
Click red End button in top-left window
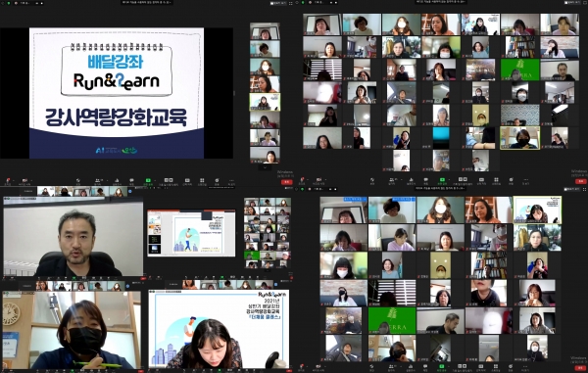[x=286, y=182]
